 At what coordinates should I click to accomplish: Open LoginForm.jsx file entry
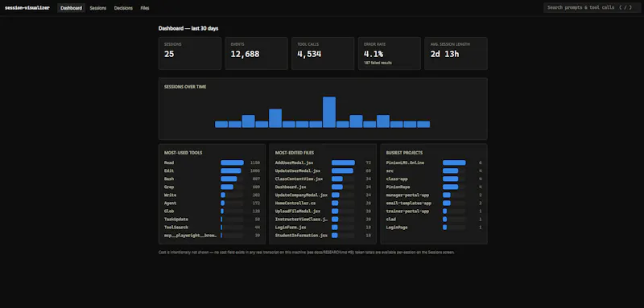pyautogui.click(x=291, y=228)
